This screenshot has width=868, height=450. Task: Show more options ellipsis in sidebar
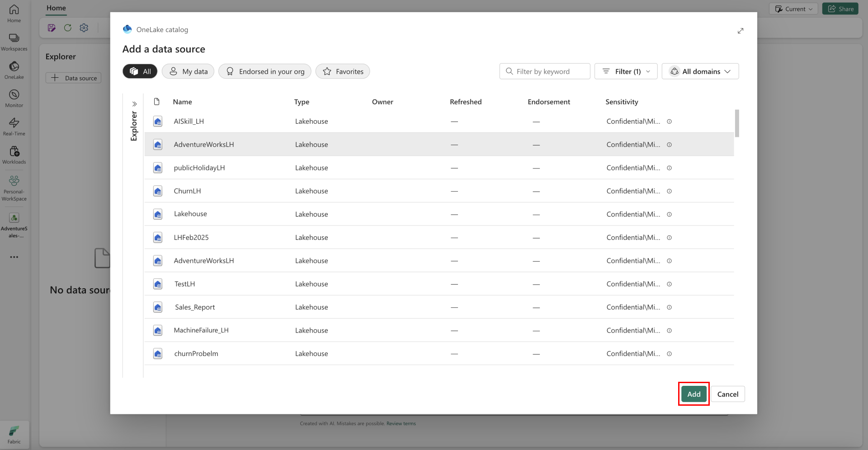14,257
